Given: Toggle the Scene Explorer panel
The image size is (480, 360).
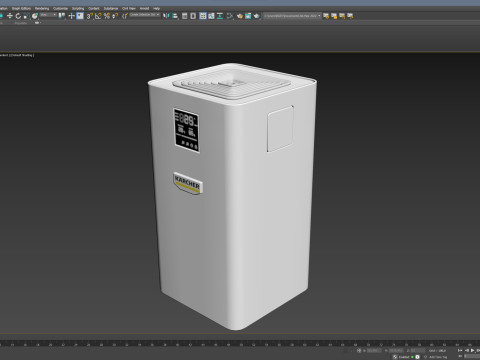Looking at the screenshot, I should pyautogui.click(x=184, y=16).
